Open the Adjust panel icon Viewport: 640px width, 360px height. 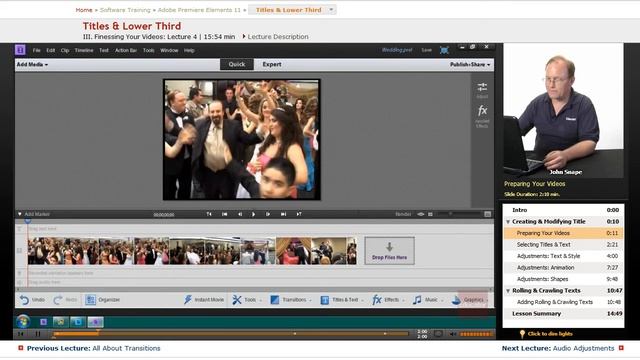pyautogui.click(x=482, y=87)
